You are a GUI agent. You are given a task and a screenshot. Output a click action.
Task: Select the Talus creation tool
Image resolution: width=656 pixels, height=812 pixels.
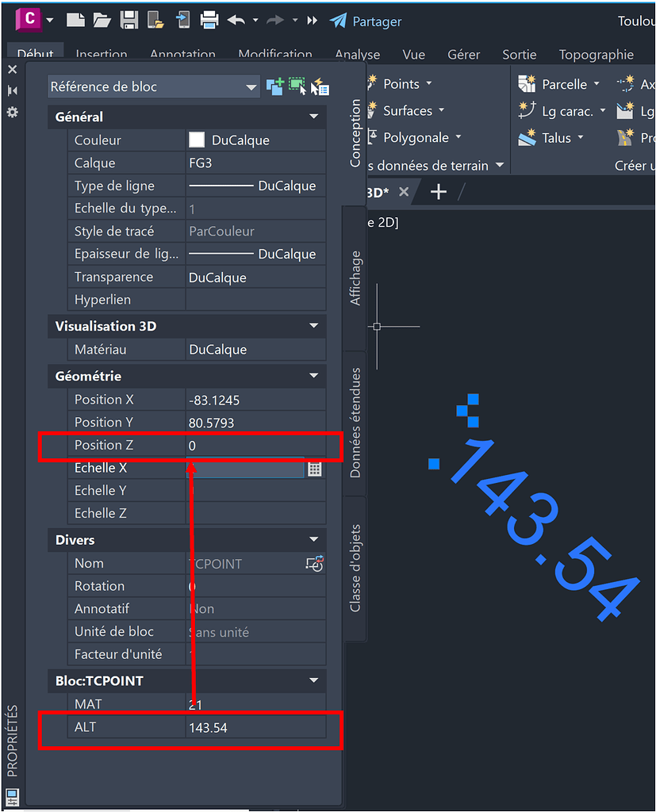525,138
